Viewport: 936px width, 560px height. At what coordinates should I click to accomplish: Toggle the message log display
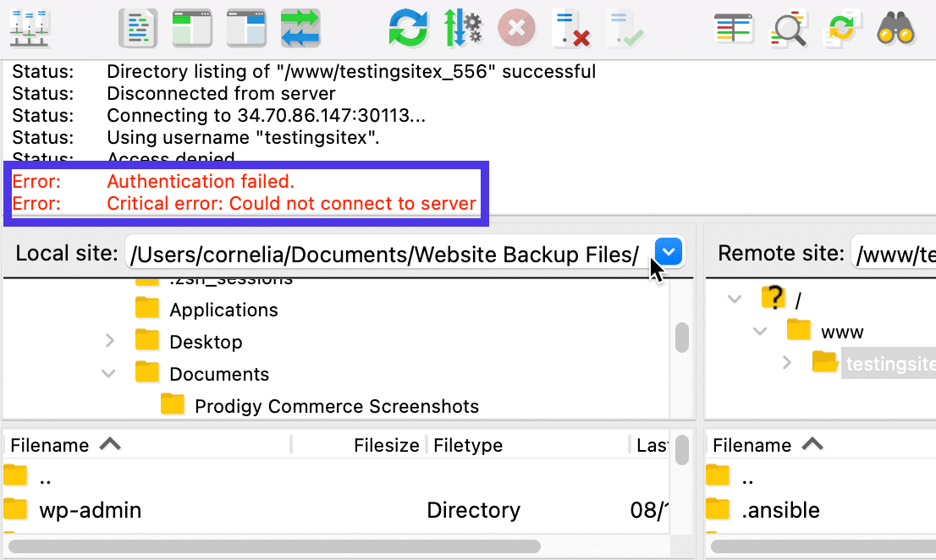pos(138,27)
